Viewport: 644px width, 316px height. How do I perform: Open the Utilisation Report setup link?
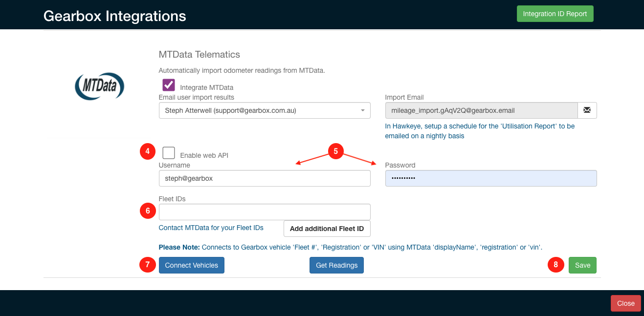[x=479, y=130]
